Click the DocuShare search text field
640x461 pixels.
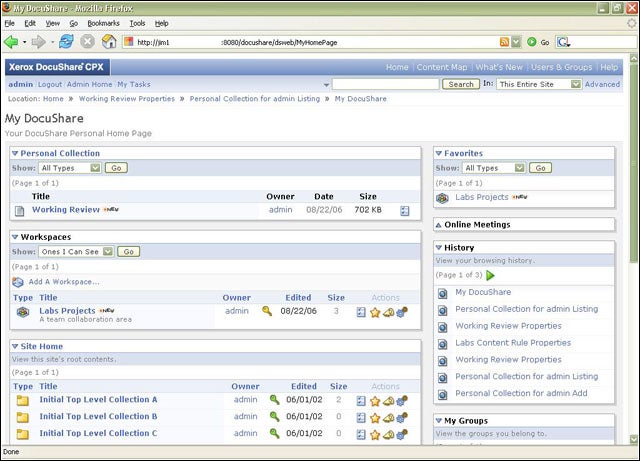(x=386, y=84)
